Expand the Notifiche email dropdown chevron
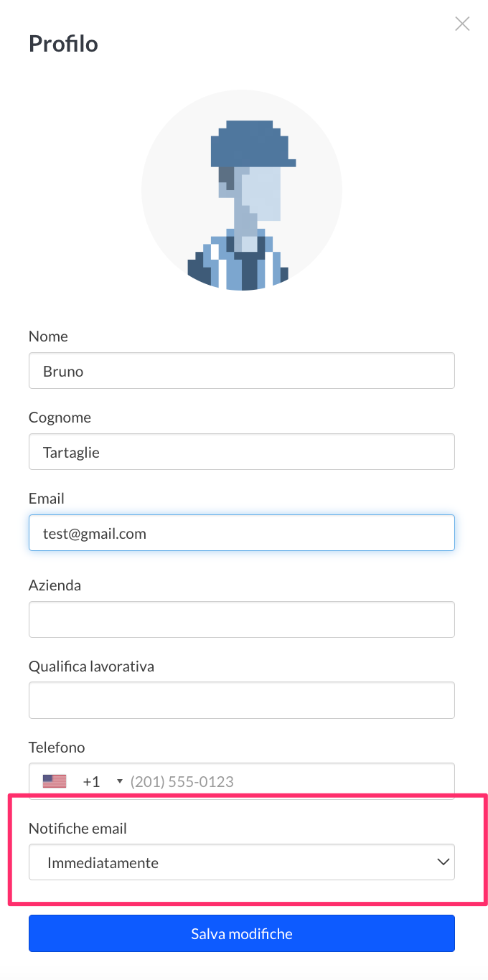The height and width of the screenshot is (980, 488). point(444,862)
